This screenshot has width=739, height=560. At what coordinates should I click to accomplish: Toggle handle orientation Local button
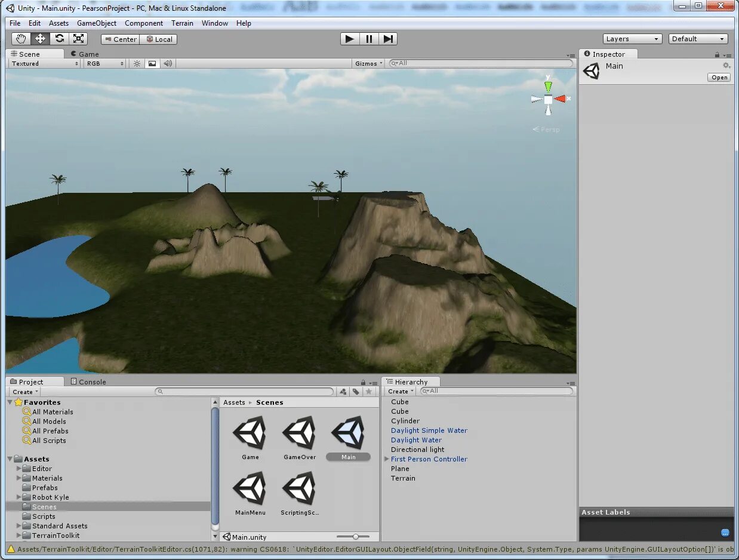pyautogui.click(x=159, y=39)
